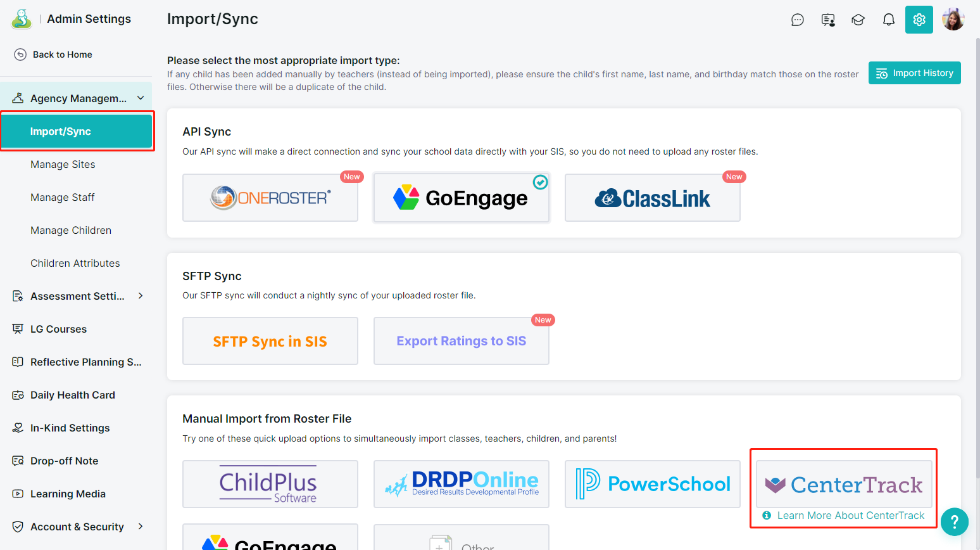This screenshot has height=550, width=980.
Task: Click the Drop-off Note icon
Action: pos(18,461)
